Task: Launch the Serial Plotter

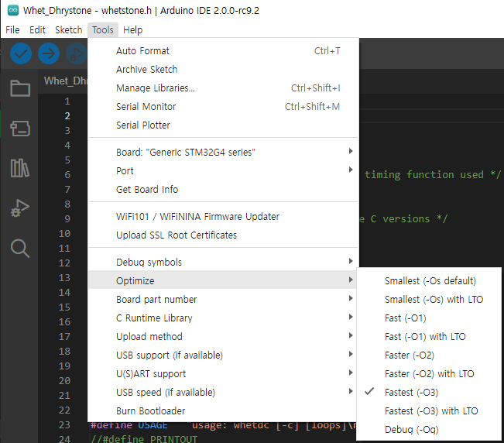Action: 223,125
